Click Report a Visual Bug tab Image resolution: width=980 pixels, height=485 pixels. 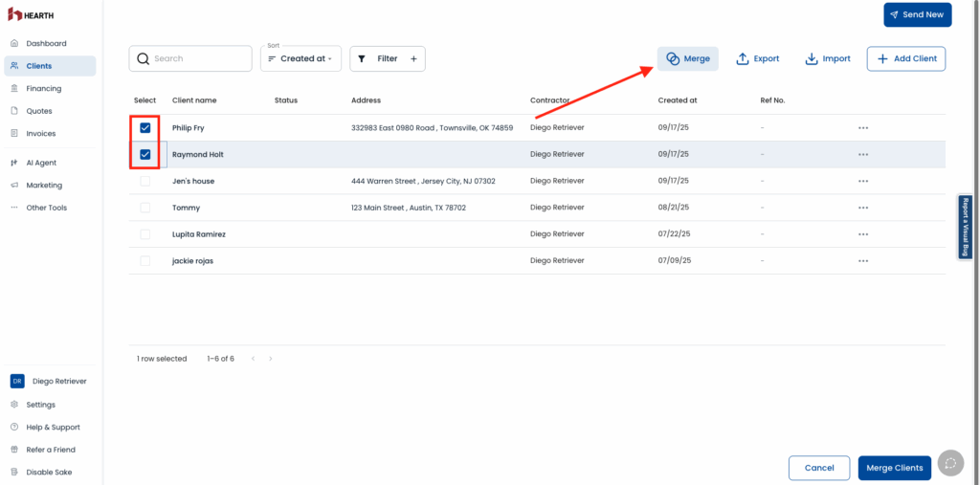click(x=966, y=227)
